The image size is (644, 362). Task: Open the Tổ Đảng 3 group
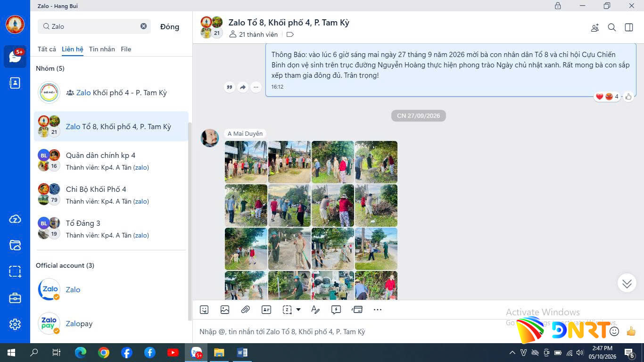111,228
